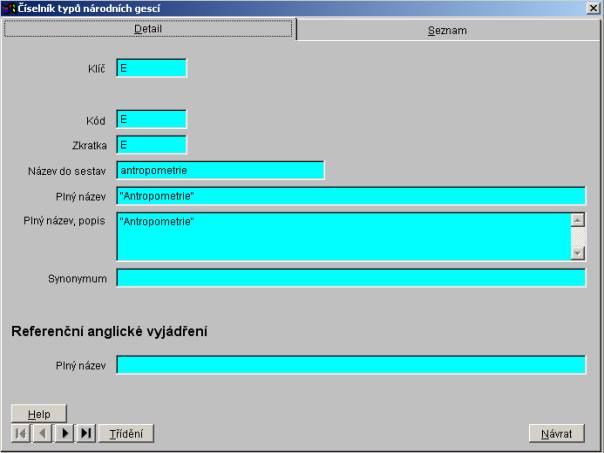Focus the Plný název field containing "Antropometrie"
The height and width of the screenshot is (453, 604).
point(351,196)
